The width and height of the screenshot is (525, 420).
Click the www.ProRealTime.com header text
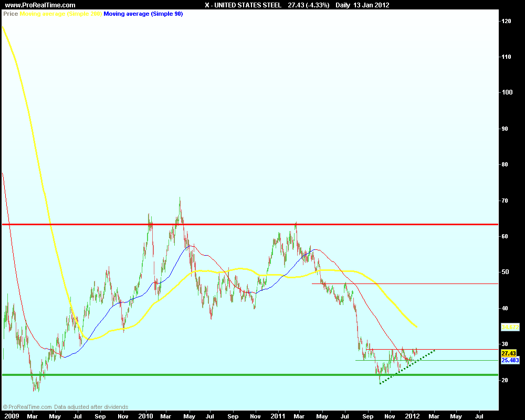coord(40,5)
